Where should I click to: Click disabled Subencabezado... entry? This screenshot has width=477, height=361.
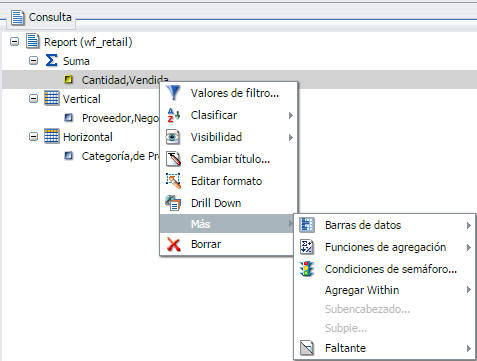[x=385, y=309]
